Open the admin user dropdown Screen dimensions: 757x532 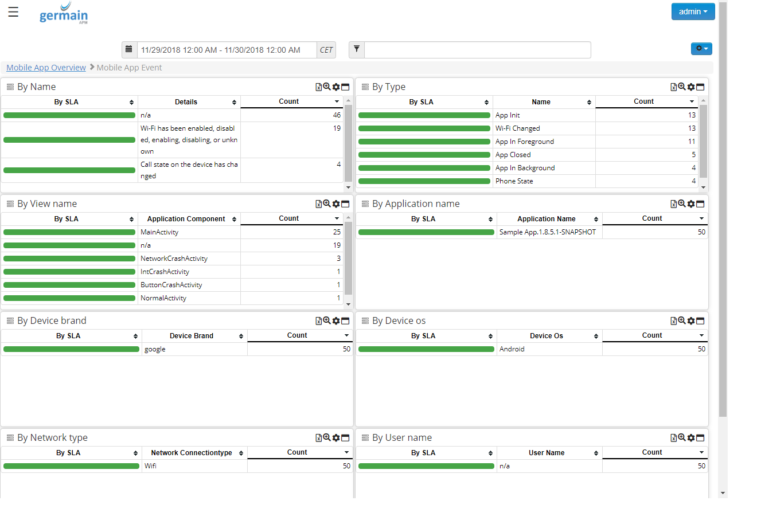coord(693,11)
